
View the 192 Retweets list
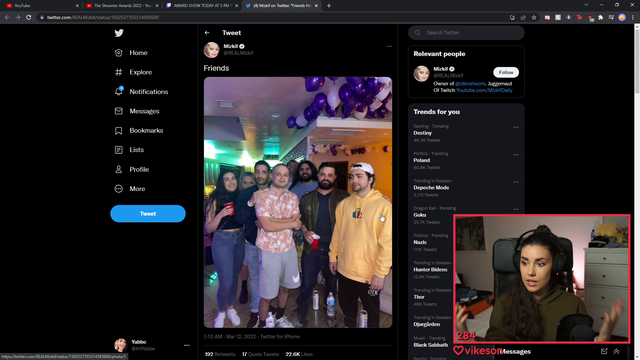tap(220, 354)
